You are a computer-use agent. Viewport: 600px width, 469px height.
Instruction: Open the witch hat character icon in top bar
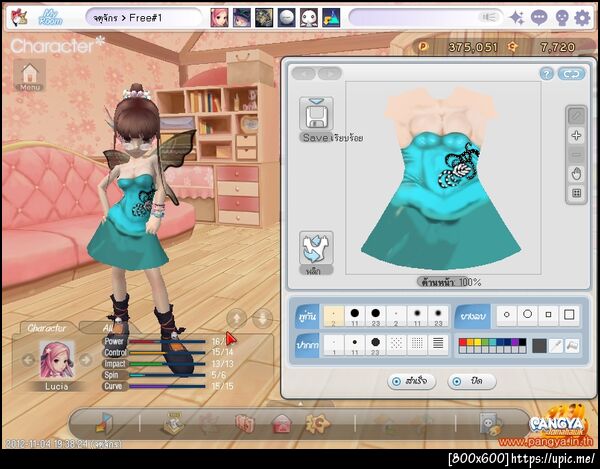point(242,18)
